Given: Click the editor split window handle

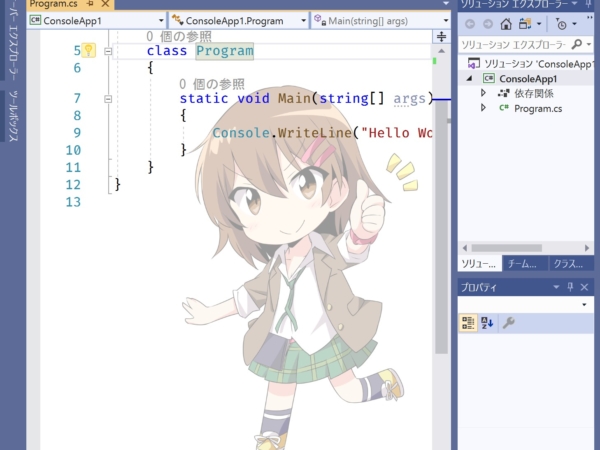Looking at the screenshot, I should point(441,37).
